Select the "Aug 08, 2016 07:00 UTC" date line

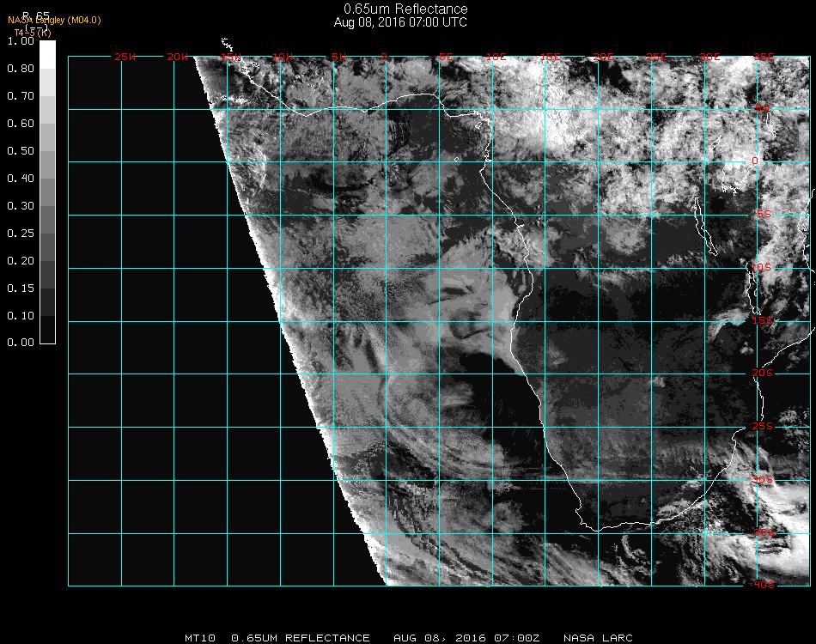400,22
